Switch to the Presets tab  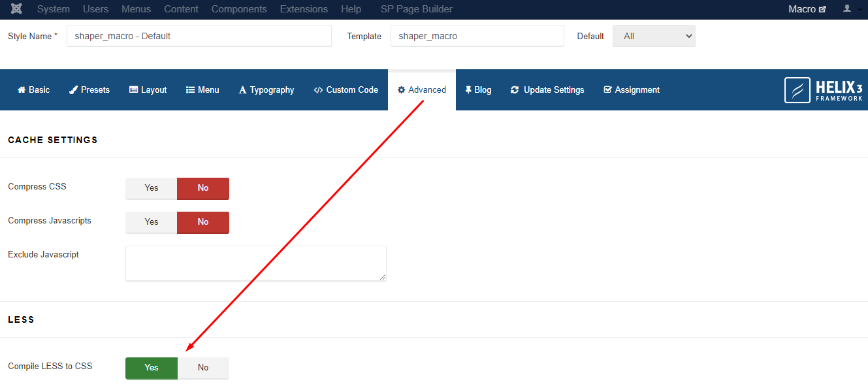pyautogui.click(x=89, y=90)
